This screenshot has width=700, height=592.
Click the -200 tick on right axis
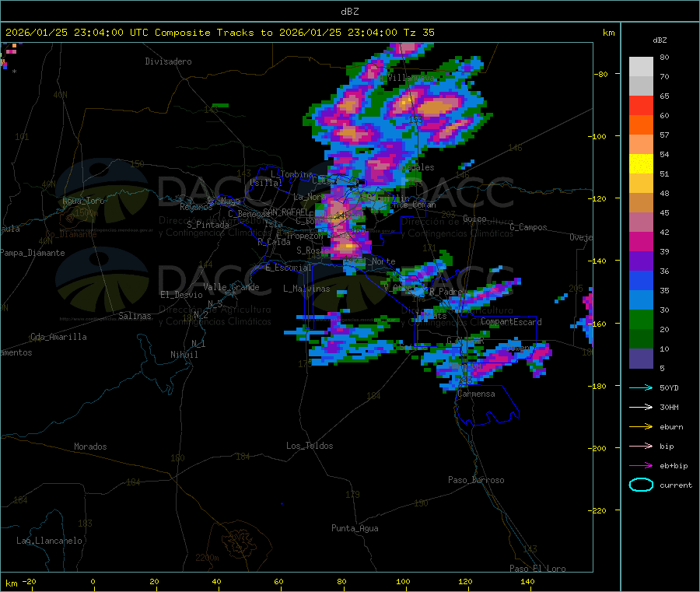[x=599, y=448]
